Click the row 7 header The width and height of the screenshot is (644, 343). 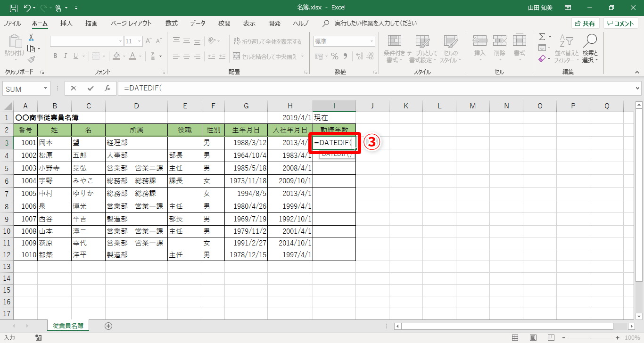click(x=7, y=193)
